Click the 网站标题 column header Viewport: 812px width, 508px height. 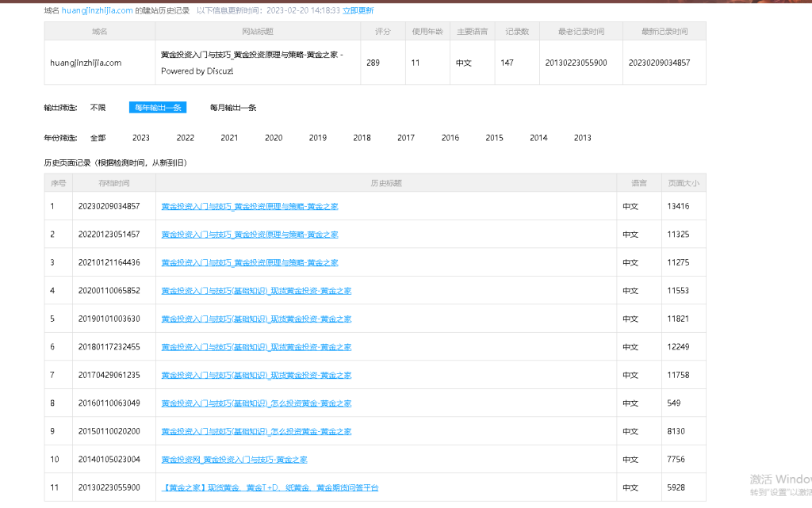pyautogui.click(x=258, y=32)
